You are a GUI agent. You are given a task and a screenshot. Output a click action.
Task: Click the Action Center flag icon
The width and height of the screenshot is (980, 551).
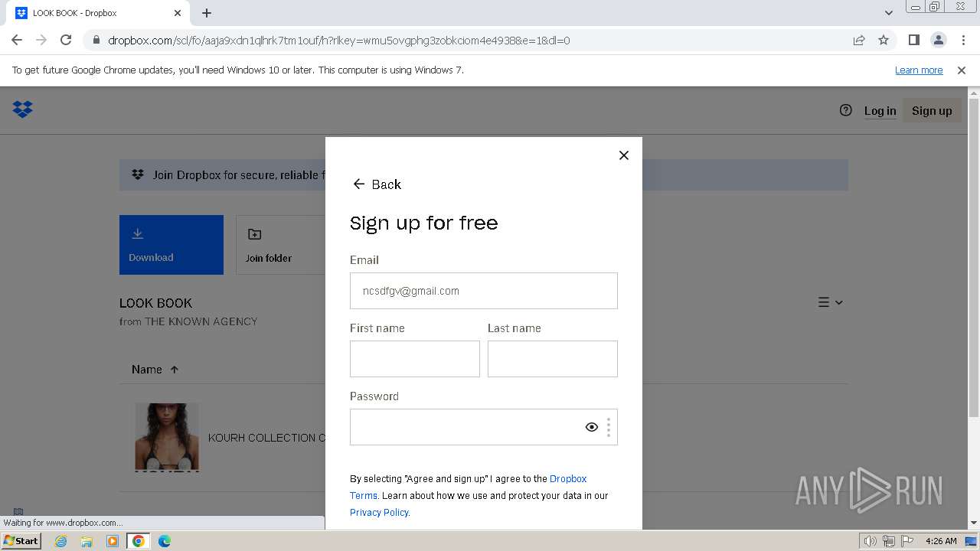[906, 541]
